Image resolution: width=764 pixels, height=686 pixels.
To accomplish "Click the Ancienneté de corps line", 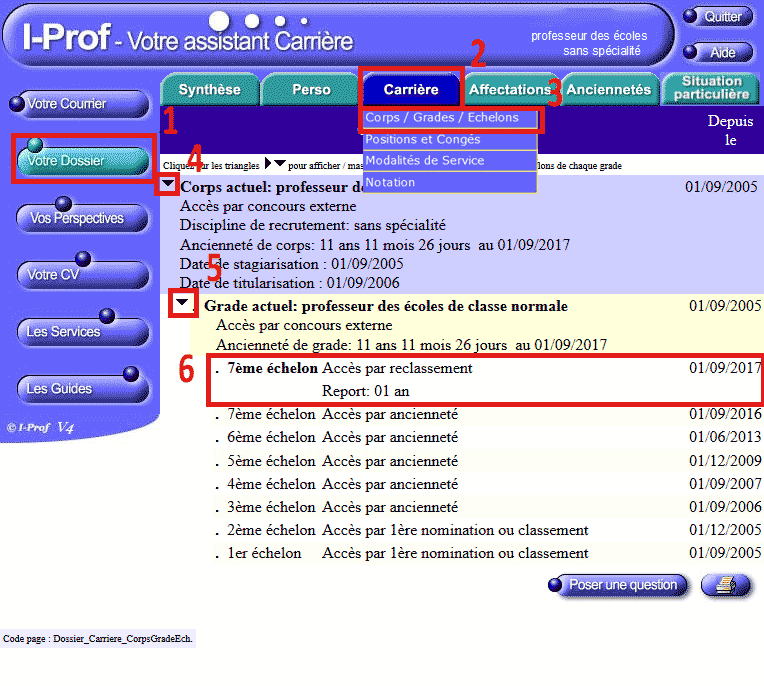I will pos(375,245).
